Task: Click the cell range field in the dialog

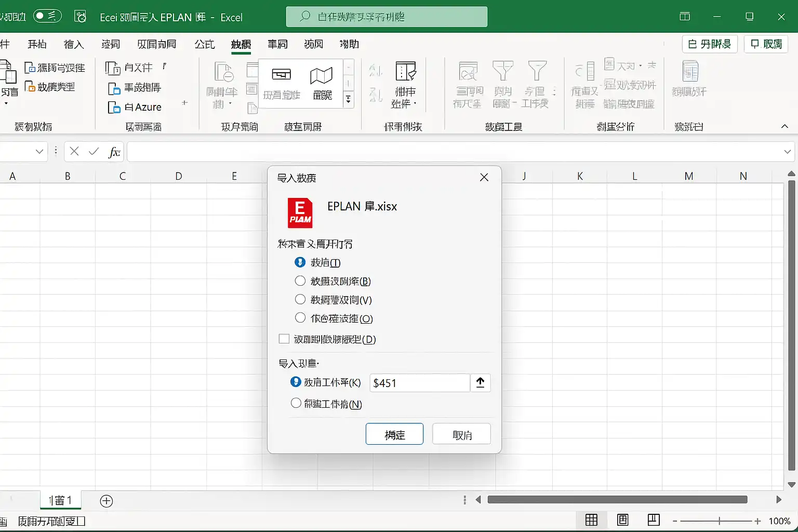Action: pos(419,383)
